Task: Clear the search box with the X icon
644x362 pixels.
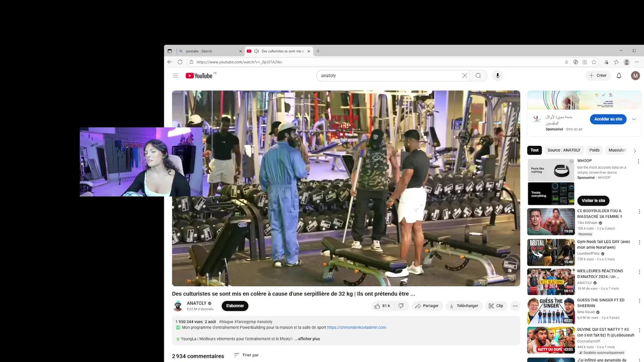Action: pyautogui.click(x=464, y=75)
